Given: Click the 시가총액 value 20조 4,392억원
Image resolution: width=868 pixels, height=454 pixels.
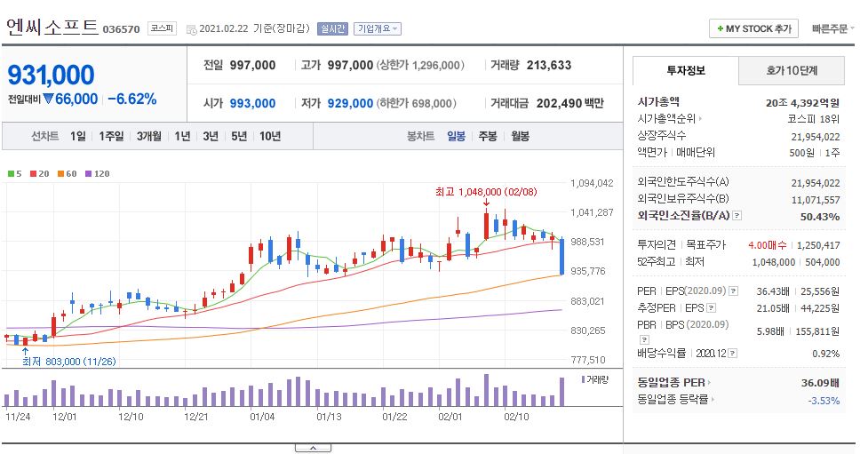Looking at the screenshot, I should (x=802, y=103).
